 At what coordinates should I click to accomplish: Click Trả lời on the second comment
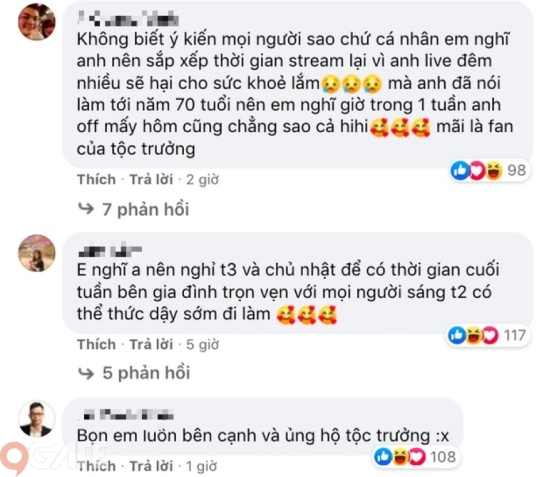pyautogui.click(x=151, y=345)
